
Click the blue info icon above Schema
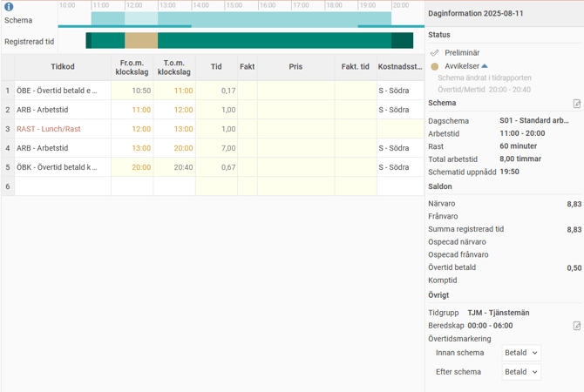click(9, 6)
